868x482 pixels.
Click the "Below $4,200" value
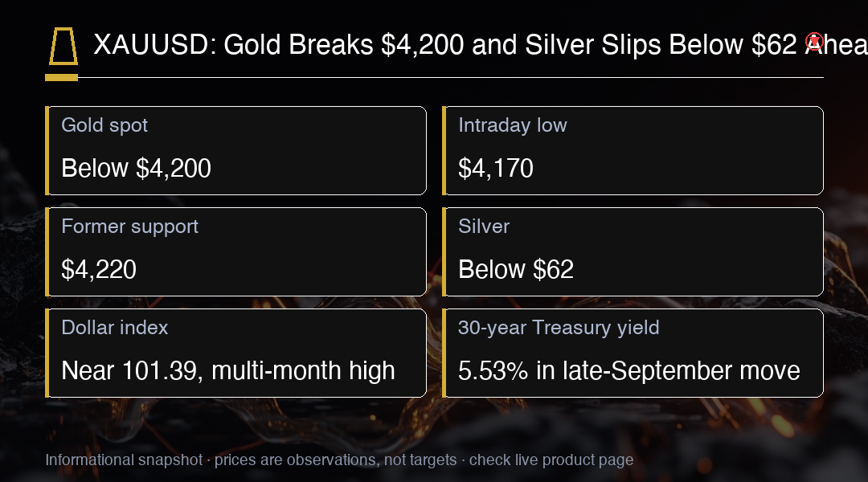136,168
